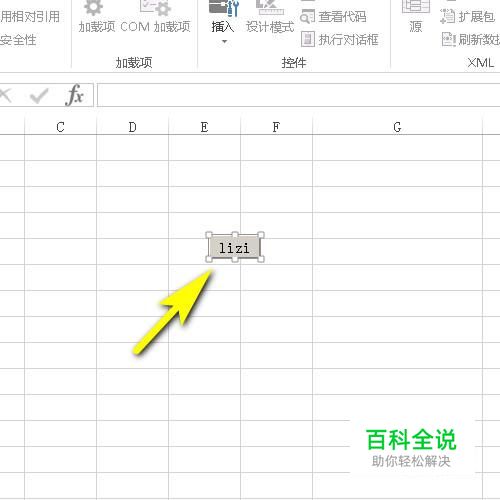Click 执行对话框 run dialog
Viewport: 500px width, 500px height.
pyautogui.click(x=339, y=39)
